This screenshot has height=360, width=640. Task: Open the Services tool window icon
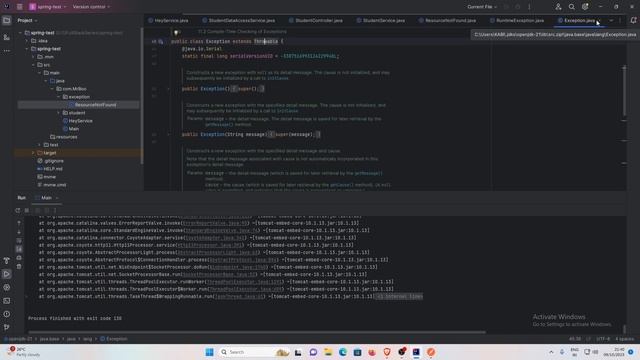(7, 287)
